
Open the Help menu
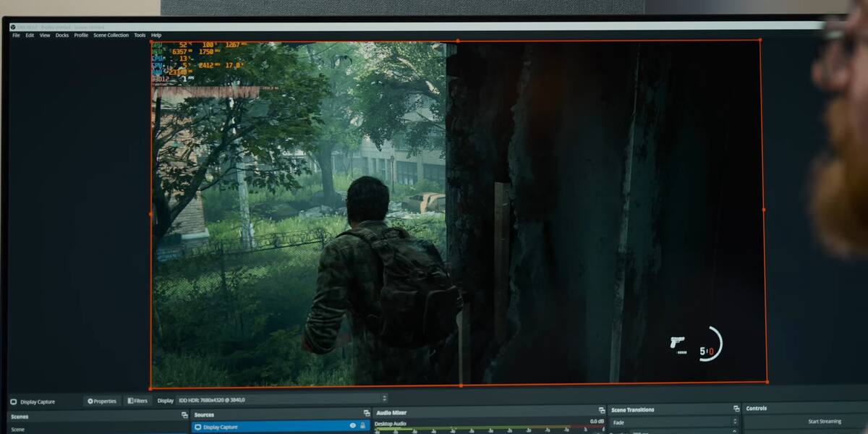[x=156, y=35]
